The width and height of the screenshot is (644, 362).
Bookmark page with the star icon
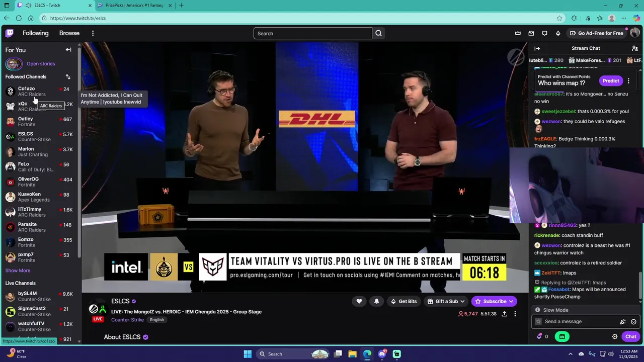(559, 18)
